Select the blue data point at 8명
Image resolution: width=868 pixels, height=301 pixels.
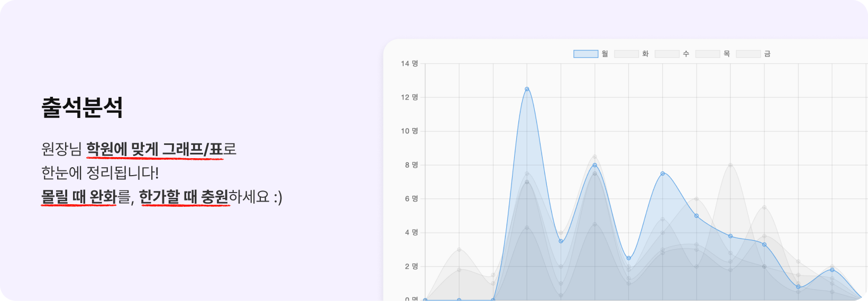(x=595, y=165)
